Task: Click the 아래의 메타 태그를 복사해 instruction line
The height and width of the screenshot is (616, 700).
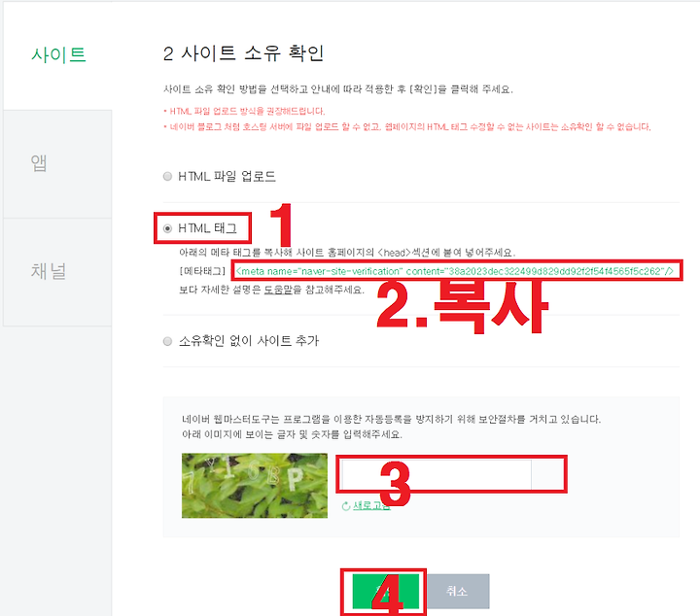Action: point(347,253)
